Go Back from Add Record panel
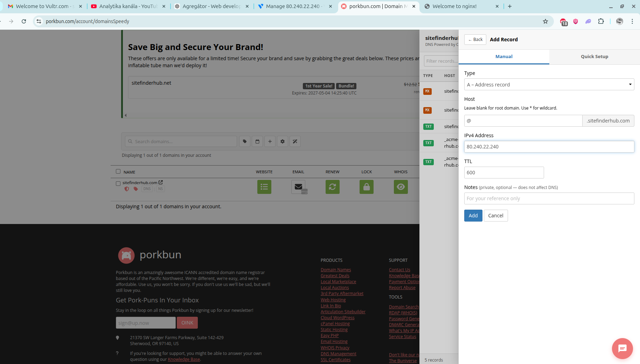 pyautogui.click(x=475, y=40)
